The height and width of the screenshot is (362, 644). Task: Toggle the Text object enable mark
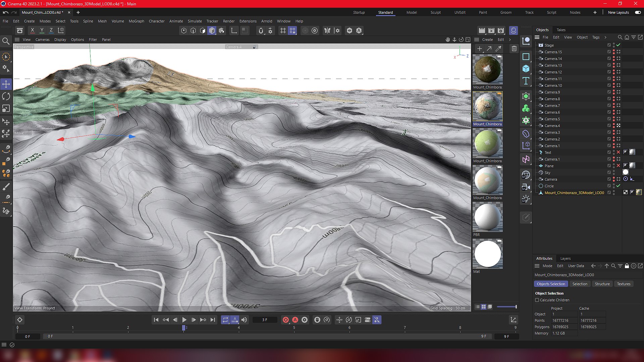[619, 152]
